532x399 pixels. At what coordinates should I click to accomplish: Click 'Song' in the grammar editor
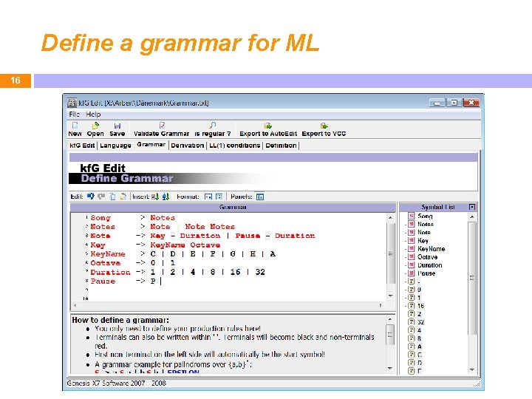100,217
